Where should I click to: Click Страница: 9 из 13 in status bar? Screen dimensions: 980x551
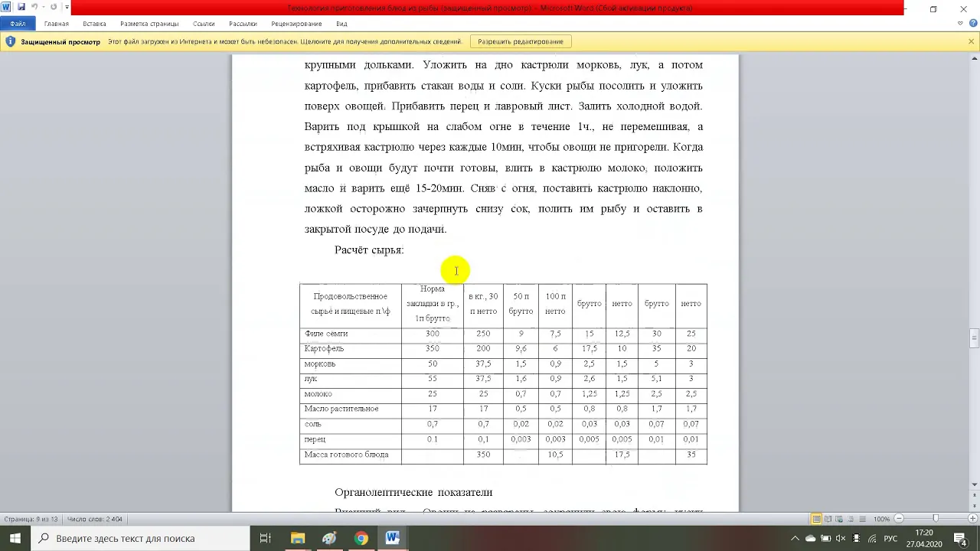[31, 519]
